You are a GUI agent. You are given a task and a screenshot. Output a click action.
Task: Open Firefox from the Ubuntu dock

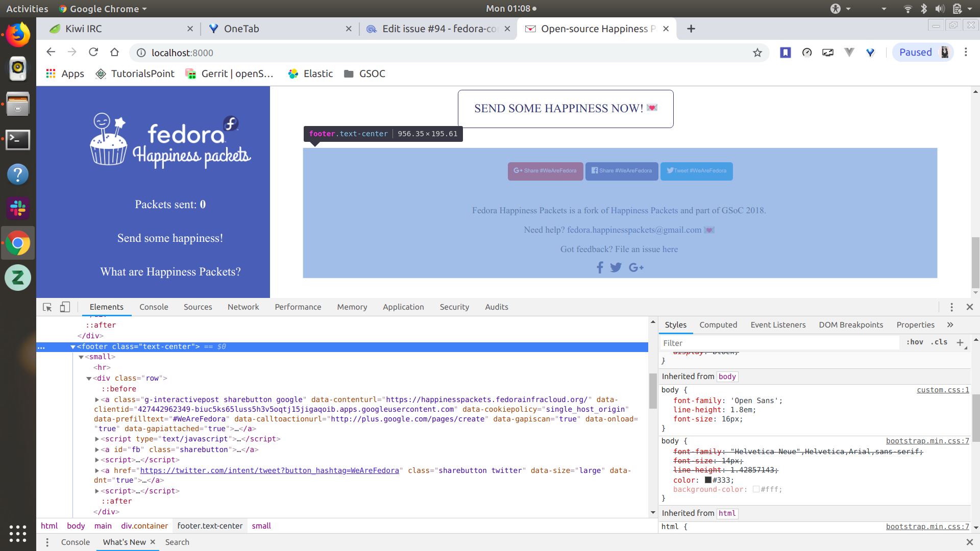pyautogui.click(x=18, y=35)
